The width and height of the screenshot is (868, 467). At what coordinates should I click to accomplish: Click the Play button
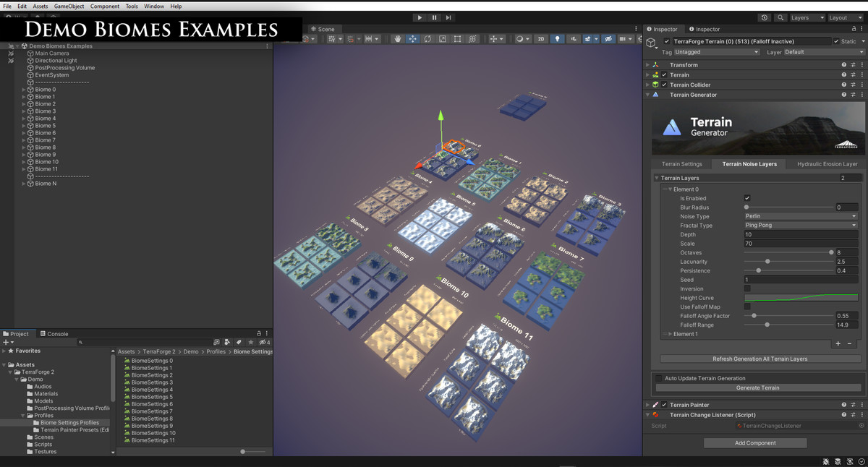[x=420, y=17]
